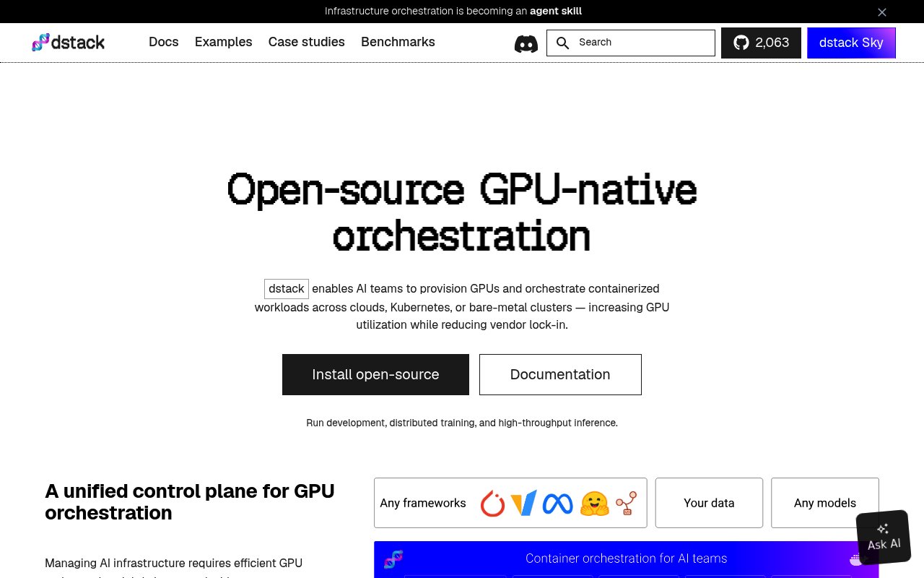
Task: Open the Docs menu item
Action: 163,42
